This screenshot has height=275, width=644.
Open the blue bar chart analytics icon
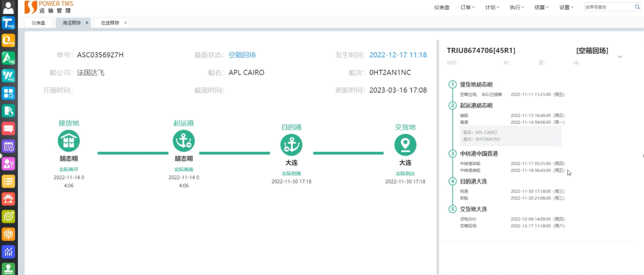(x=8, y=252)
